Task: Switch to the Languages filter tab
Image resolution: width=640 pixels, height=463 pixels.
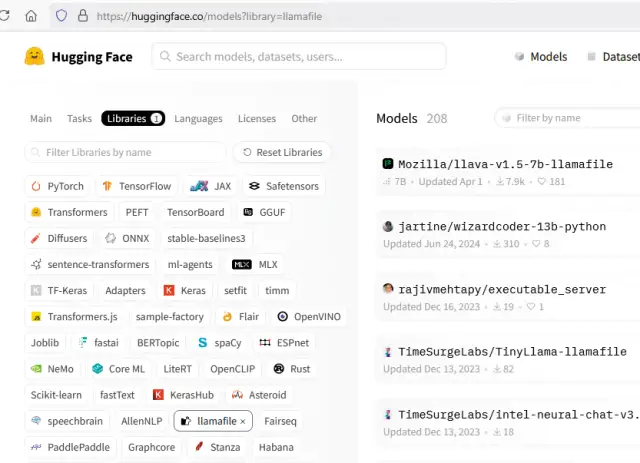Action: 198,118
